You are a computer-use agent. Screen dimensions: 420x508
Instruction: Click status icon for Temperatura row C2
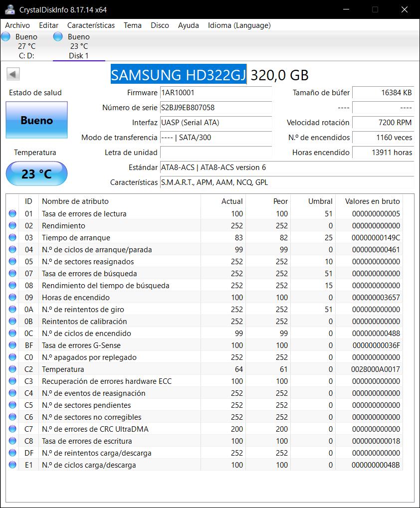[x=12, y=369]
